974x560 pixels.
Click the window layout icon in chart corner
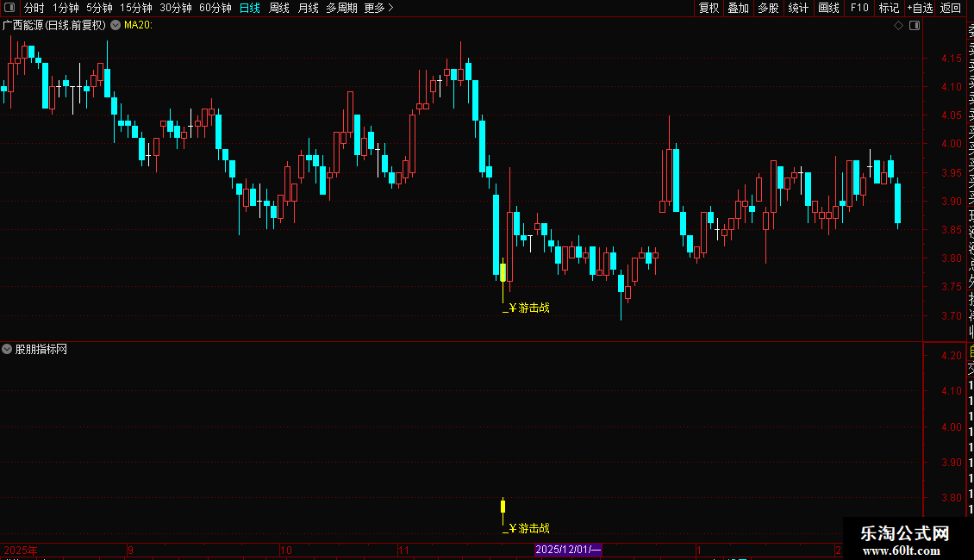click(915, 26)
